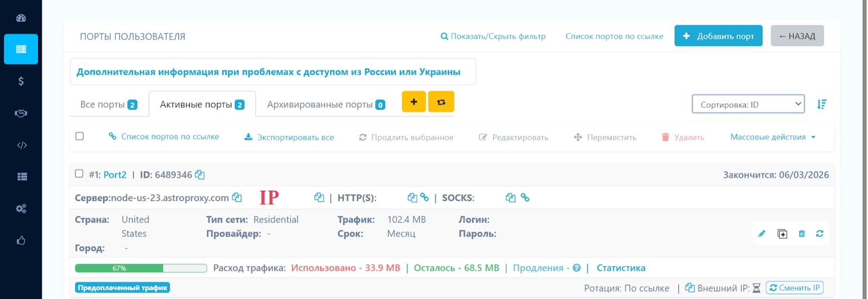
Task: Click the sort order direction icon
Action: coord(822,104)
